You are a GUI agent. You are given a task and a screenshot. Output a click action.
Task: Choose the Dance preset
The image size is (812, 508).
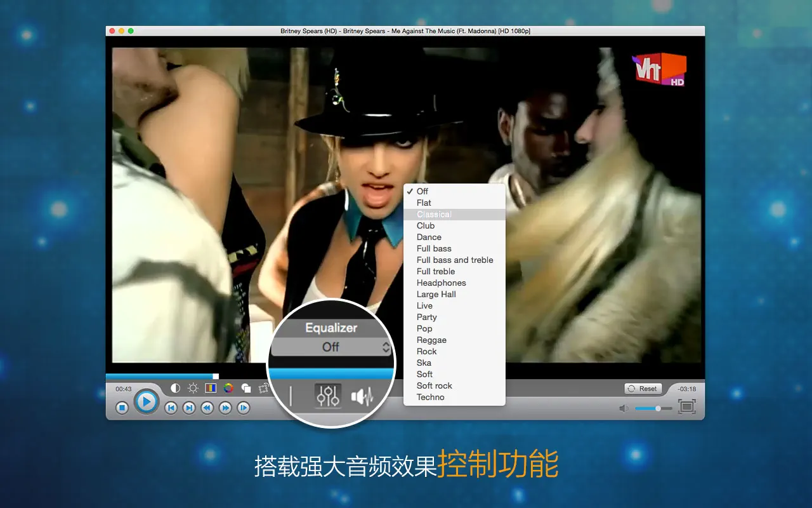point(454,237)
